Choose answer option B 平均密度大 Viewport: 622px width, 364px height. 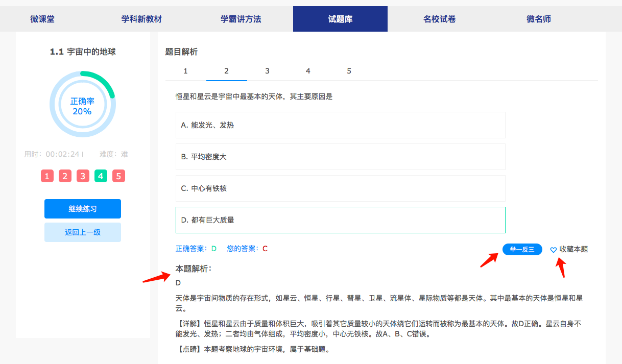(x=340, y=157)
